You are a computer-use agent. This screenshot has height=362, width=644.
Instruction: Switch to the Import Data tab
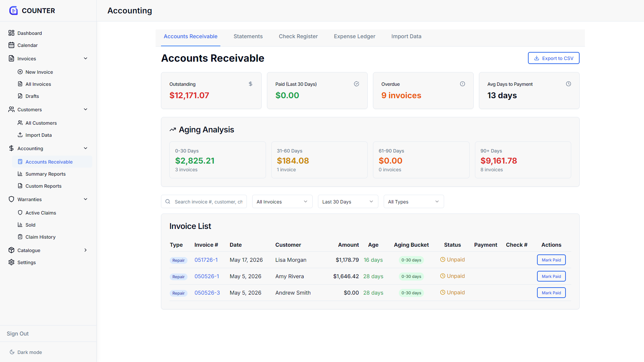(x=406, y=36)
